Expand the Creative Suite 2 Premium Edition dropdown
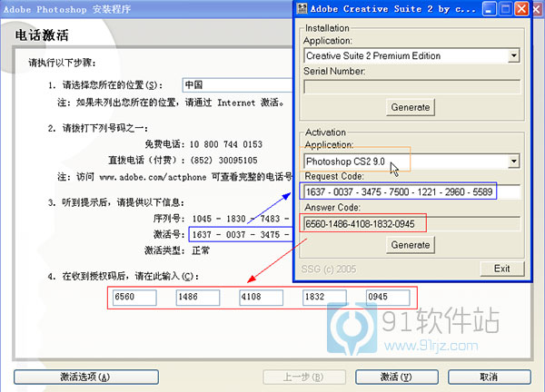Viewport: 545px width, 392px height. (514, 56)
